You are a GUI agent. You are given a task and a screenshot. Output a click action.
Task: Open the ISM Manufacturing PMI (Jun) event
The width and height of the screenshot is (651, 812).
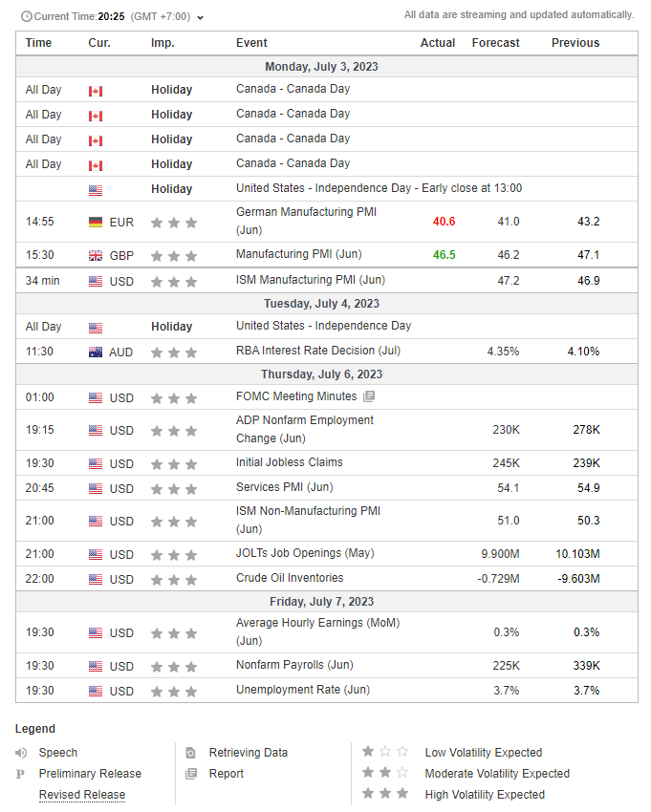pyautogui.click(x=310, y=280)
